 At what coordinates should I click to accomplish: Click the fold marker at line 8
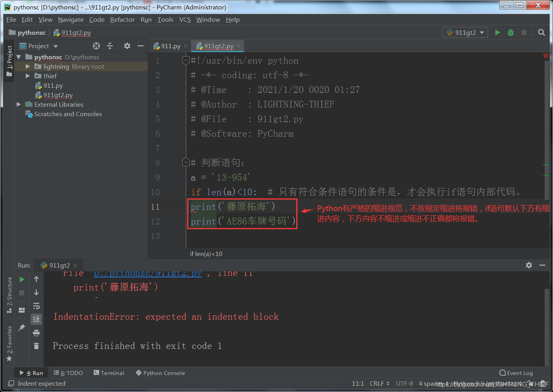[186, 162]
